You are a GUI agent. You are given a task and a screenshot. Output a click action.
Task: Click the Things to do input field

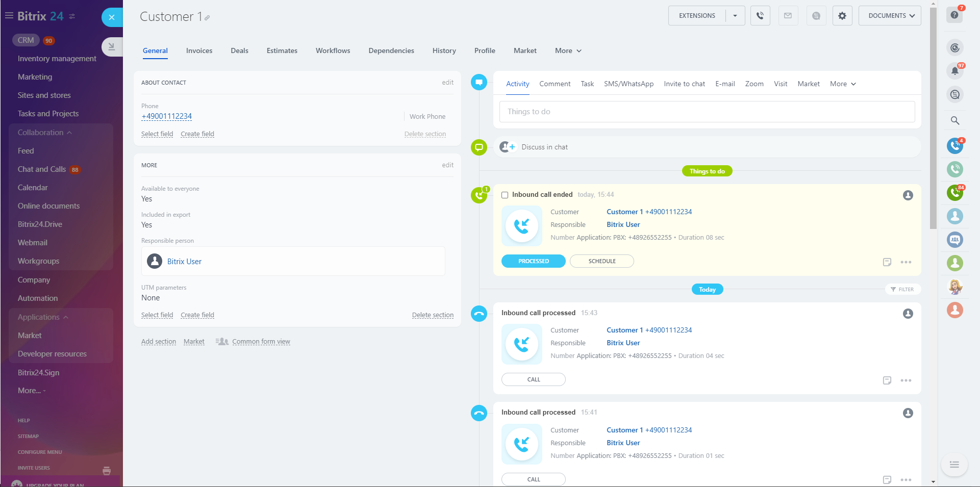pos(707,112)
